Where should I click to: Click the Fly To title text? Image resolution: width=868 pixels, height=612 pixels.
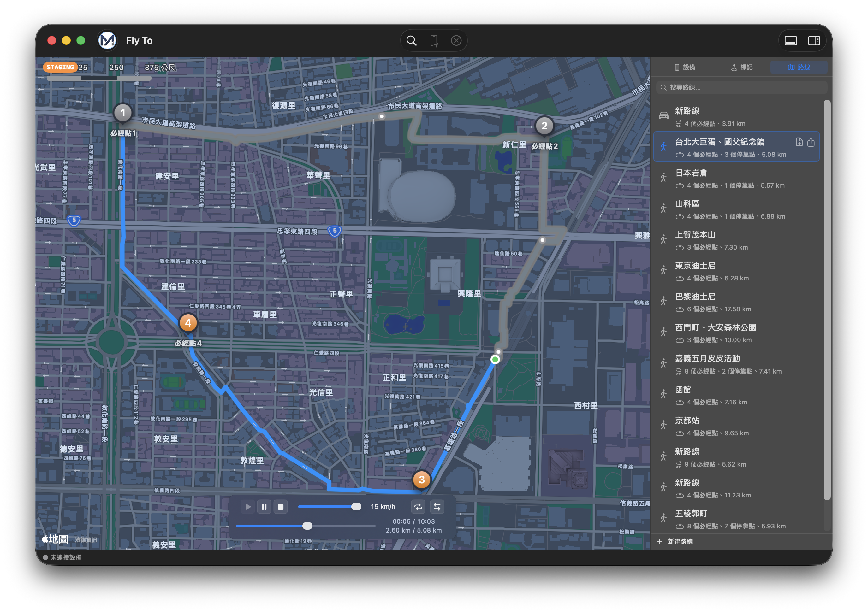pos(139,40)
